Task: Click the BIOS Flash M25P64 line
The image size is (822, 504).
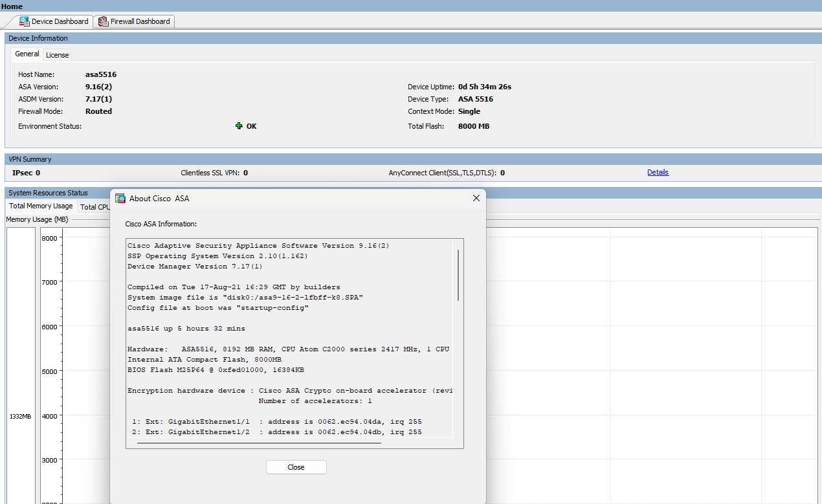Action: pos(216,370)
